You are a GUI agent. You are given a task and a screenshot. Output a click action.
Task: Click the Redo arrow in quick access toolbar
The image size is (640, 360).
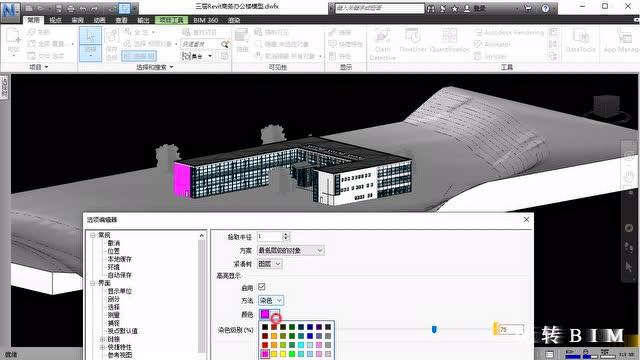pyautogui.click(x=95, y=8)
